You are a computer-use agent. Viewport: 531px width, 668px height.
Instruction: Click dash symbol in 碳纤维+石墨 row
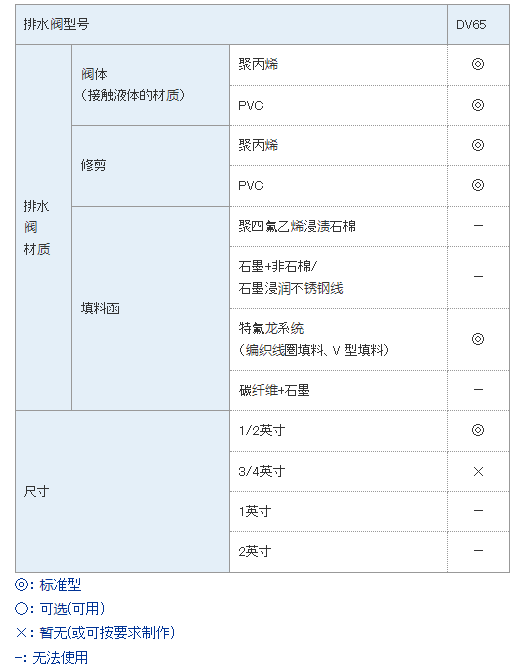tap(478, 389)
